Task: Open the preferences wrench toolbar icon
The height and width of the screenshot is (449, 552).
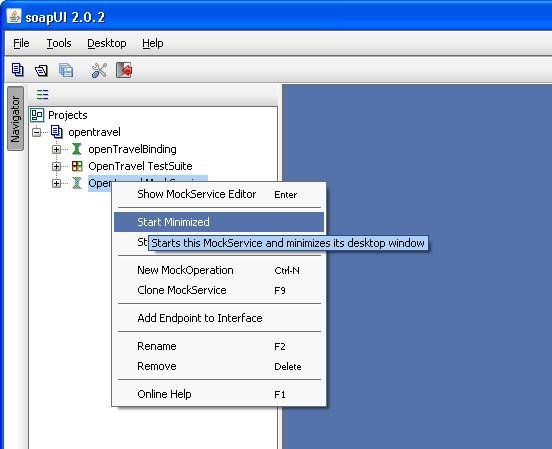Action: pyautogui.click(x=99, y=70)
